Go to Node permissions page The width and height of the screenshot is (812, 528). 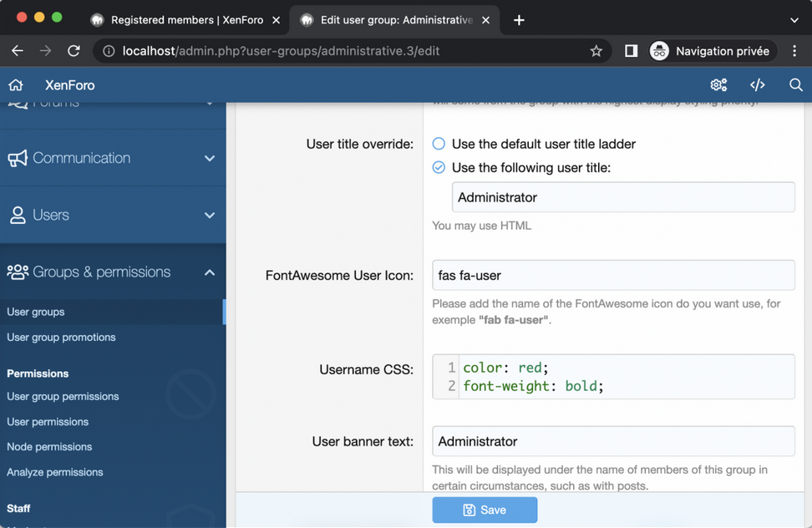[49, 447]
